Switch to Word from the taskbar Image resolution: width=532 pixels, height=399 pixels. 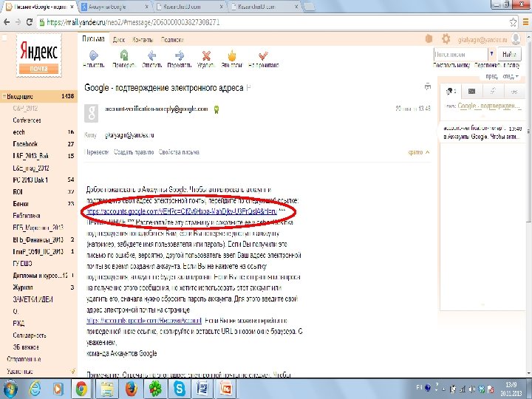[203, 389]
